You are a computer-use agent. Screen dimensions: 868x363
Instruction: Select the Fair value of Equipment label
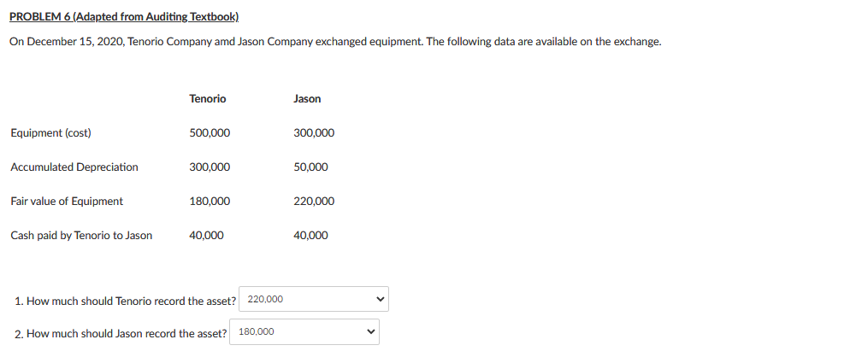tap(67, 202)
